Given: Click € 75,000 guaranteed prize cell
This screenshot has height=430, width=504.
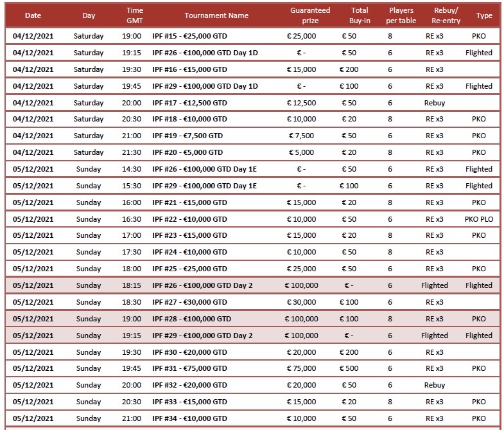Looking at the screenshot, I should 302,369.
